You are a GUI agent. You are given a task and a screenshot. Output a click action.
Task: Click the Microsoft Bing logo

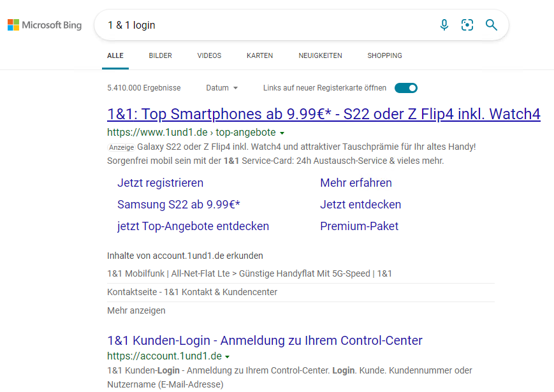coord(45,25)
